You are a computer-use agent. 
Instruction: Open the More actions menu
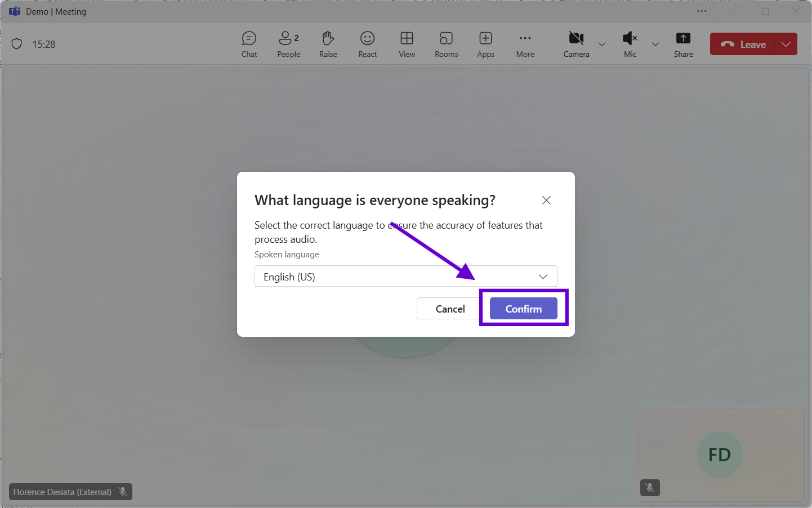point(525,44)
